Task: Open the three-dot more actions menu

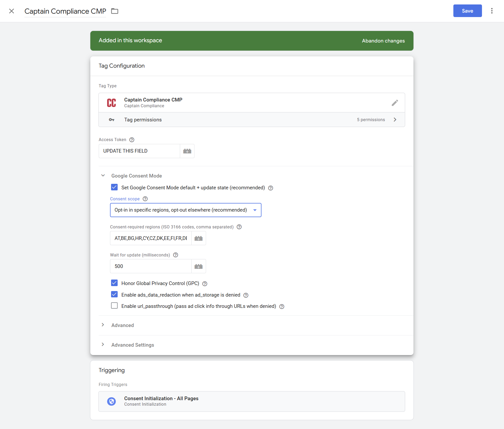Action: pyautogui.click(x=492, y=11)
